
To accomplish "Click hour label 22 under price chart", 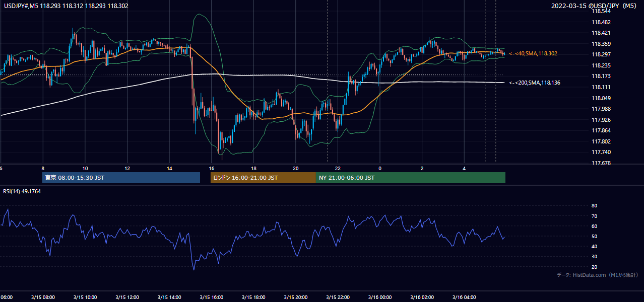I will (x=338, y=169).
